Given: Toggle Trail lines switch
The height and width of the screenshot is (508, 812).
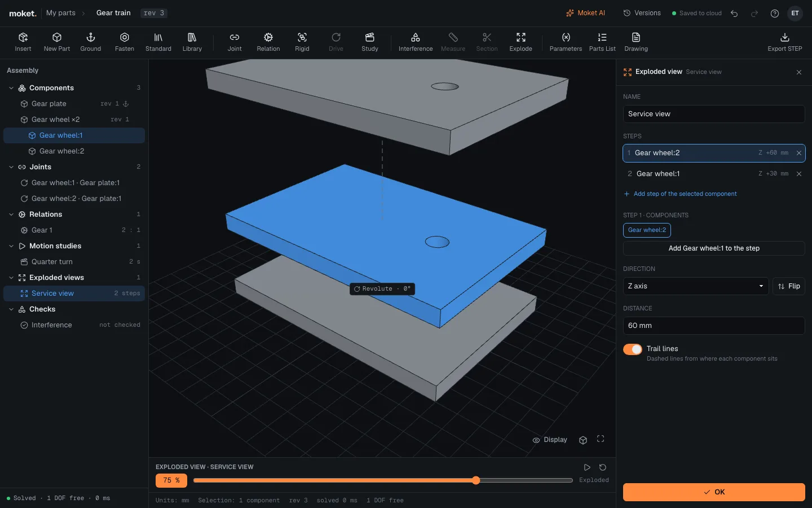Looking at the screenshot, I should [633, 349].
